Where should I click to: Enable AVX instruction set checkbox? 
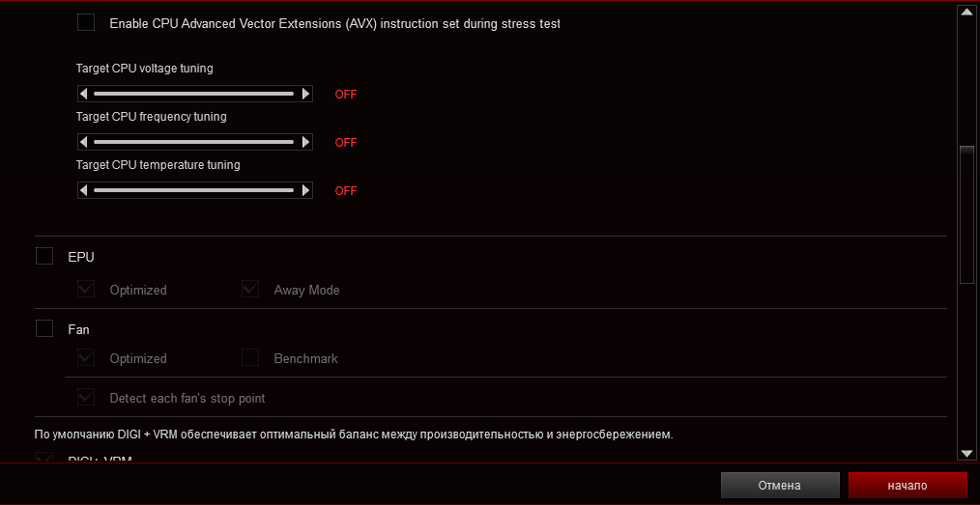coord(86,22)
